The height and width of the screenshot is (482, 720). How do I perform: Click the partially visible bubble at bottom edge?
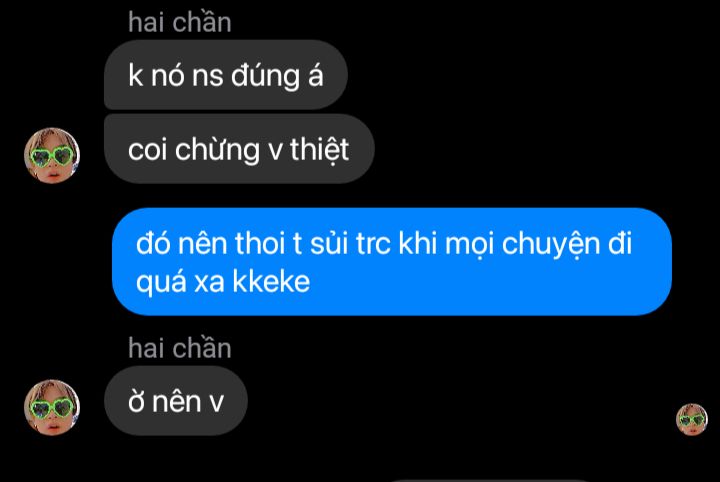tap(491, 480)
